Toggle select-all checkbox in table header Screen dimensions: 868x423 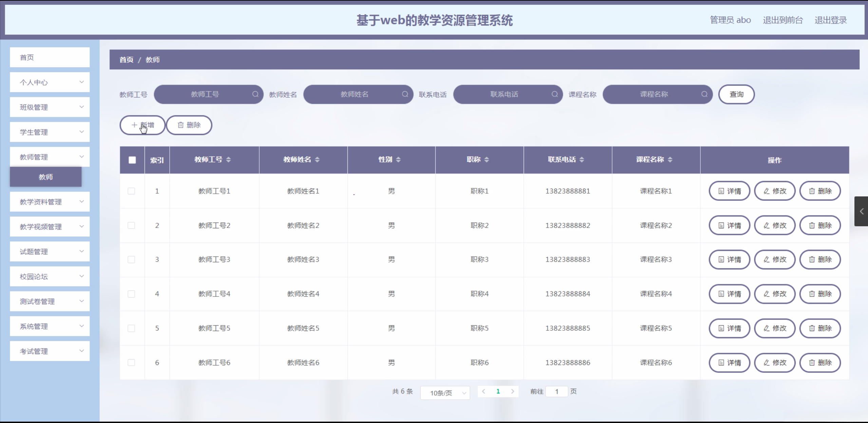coord(132,160)
